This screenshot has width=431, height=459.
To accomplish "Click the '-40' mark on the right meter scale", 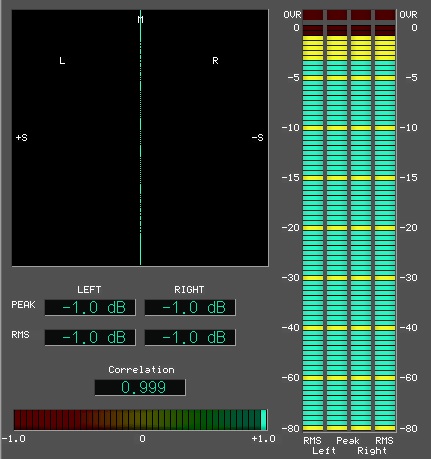I will coord(408,328).
